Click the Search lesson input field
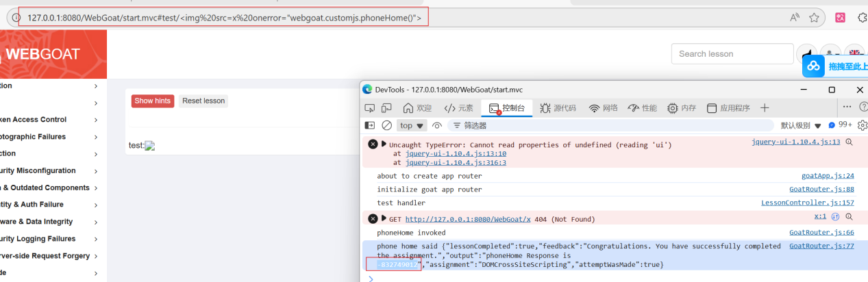Viewport: 868px width, 282px height. tap(732, 53)
